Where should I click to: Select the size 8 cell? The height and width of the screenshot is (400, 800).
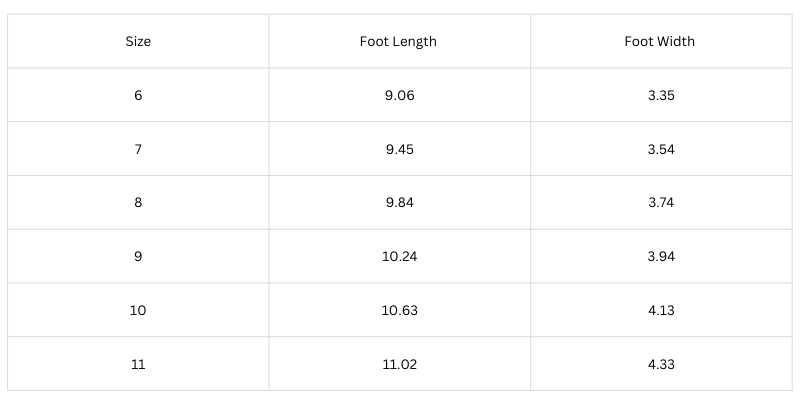pyautogui.click(x=138, y=203)
